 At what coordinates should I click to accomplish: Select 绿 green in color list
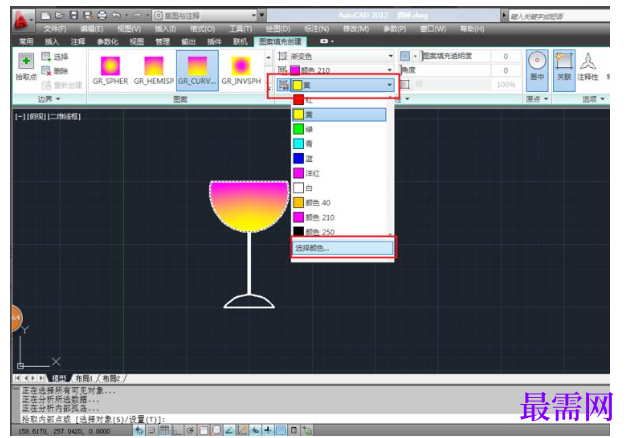(x=339, y=129)
